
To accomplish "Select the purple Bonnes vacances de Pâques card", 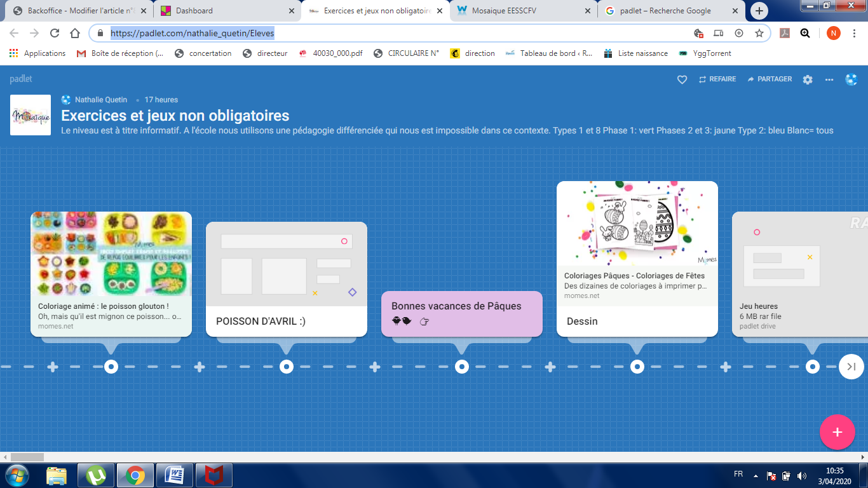I will 461,313.
